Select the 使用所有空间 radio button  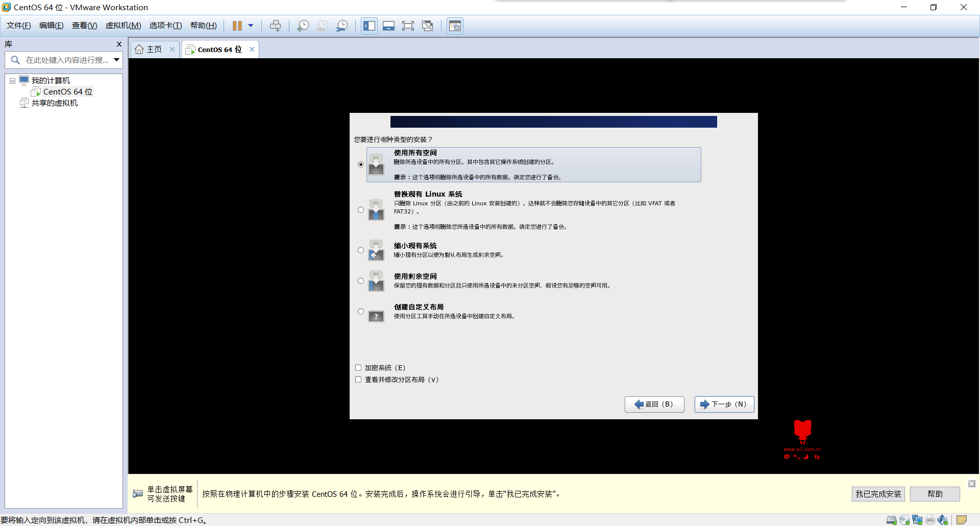coord(361,164)
